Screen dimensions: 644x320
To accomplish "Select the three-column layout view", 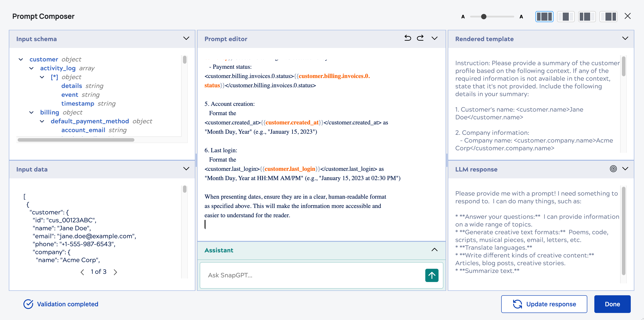I will tap(544, 17).
